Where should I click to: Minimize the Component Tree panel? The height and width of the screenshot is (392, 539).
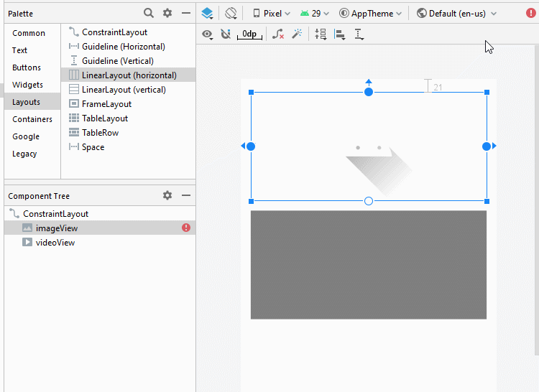tap(186, 195)
